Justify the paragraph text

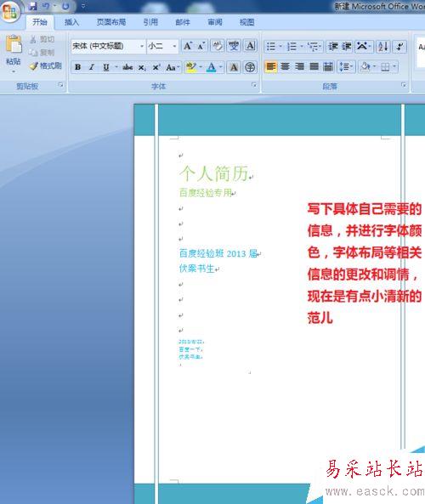coord(314,66)
